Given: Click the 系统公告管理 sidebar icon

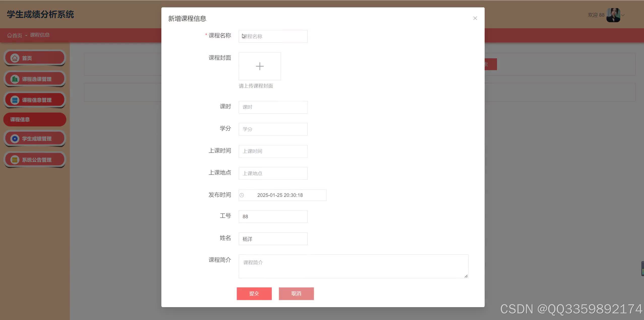Looking at the screenshot, I should click(x=15, y=159).
